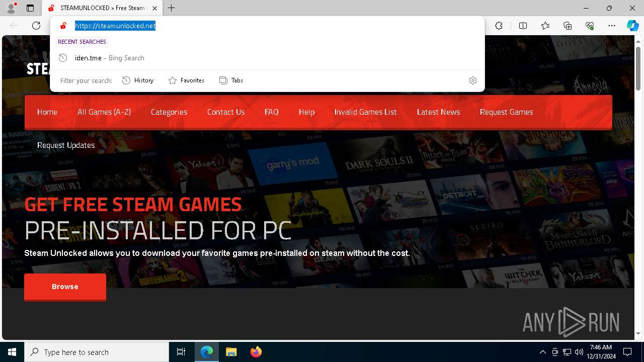Open Task View taskbar icon
Viewport: 644px width, 362px height.
click(x=181, y=352)
